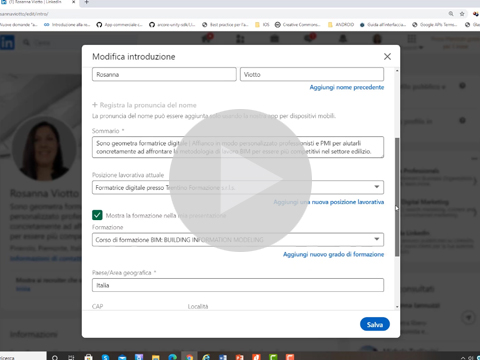
Task: Open the arcore-unity-sdk bookmark
Action: pos(172,25)
